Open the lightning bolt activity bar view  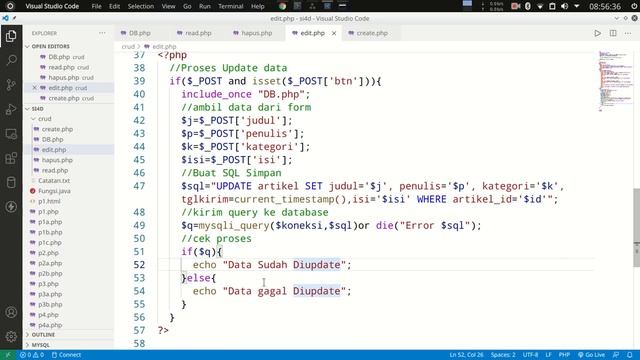click(x=11, y=207)
